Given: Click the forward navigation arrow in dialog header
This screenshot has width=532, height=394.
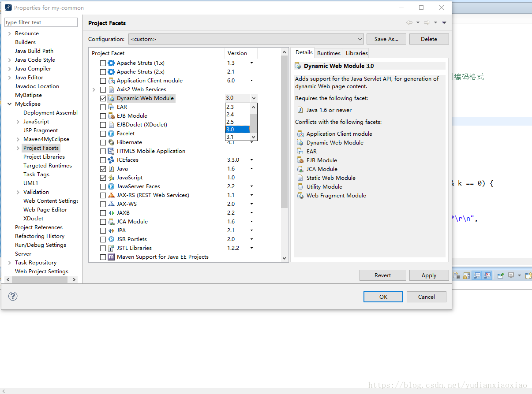Looking at the screenshot, I should click(427, 22).
